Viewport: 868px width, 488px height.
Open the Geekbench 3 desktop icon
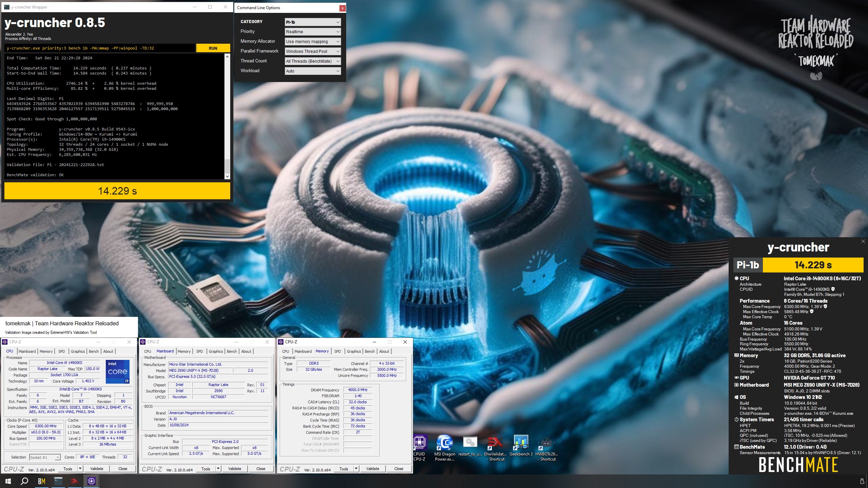tap(521, 446)
